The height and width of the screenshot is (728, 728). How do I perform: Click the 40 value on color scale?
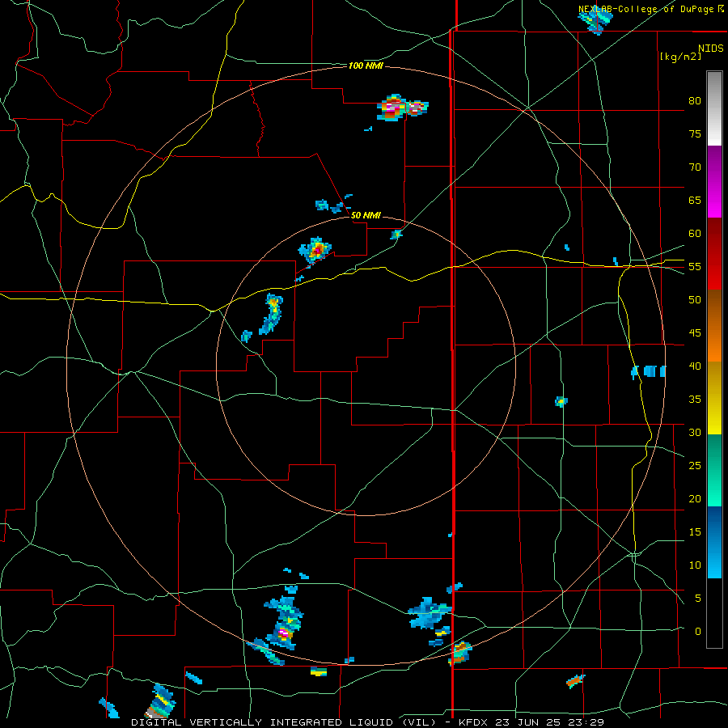click(695, 366)
